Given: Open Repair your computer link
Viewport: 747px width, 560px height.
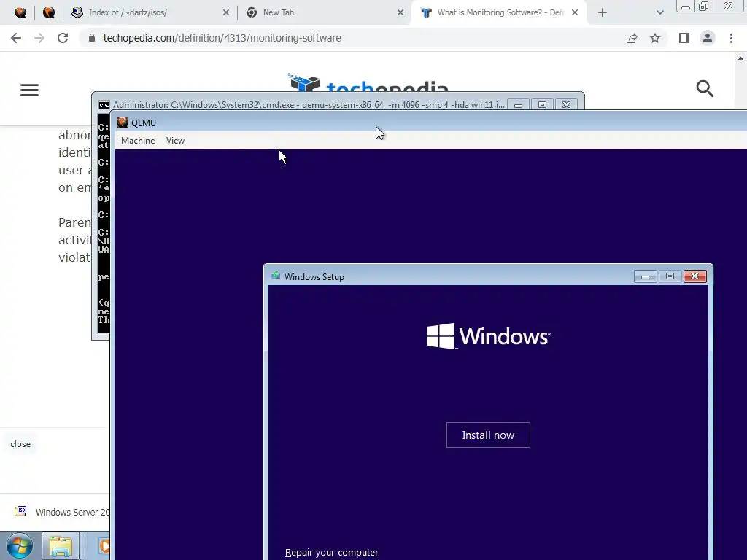Looking at the screenshot, I should (332, 553).
